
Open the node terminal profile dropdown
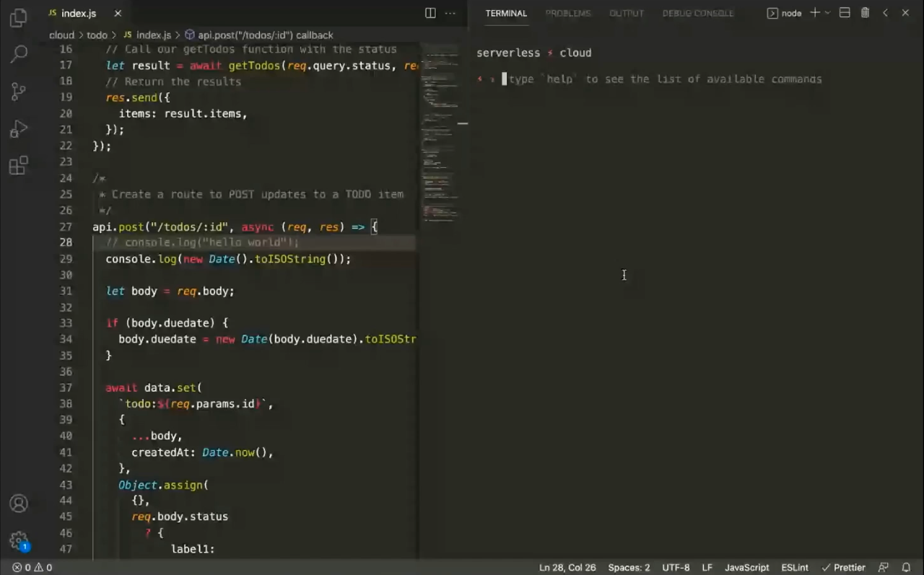(827, 13)
